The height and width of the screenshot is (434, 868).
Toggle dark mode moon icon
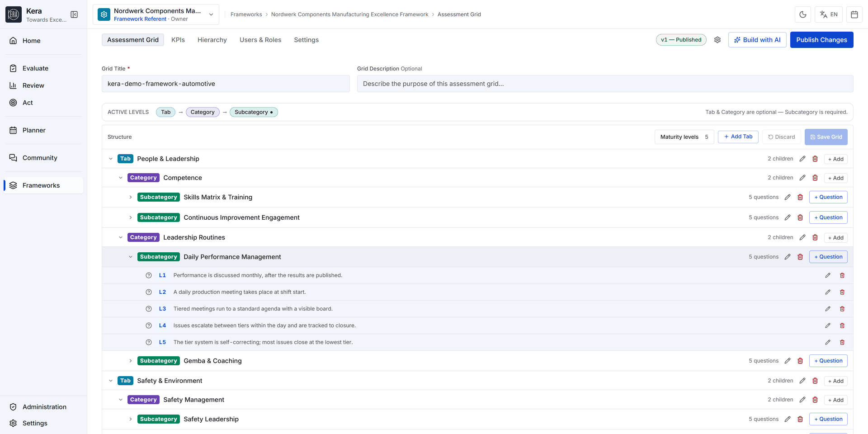click(x=803, y=14)
